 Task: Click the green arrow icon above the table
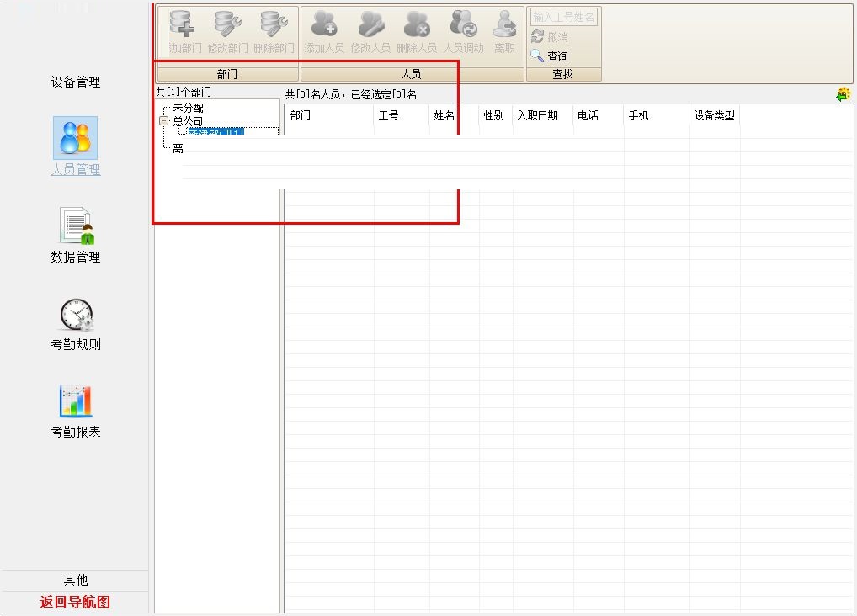tap(844, 94)
